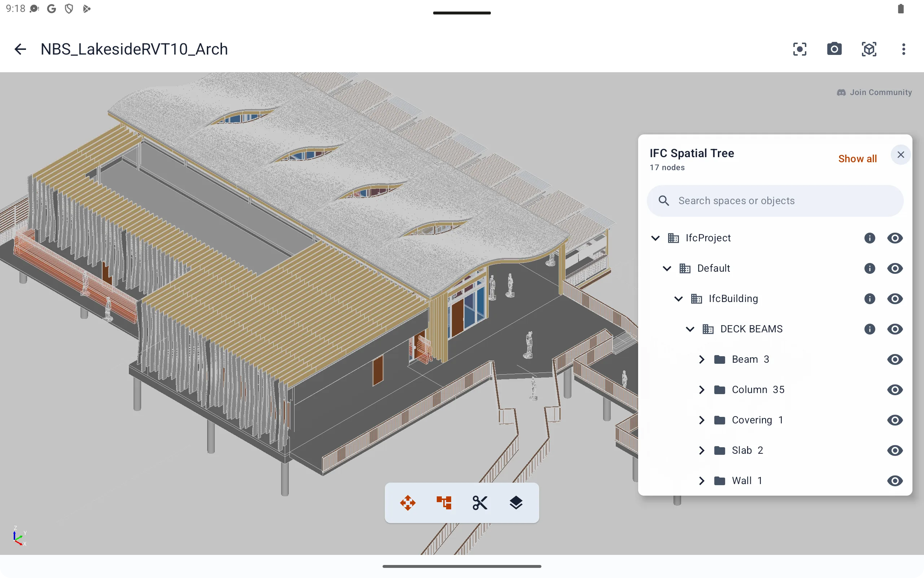Screen dimensions: 924x578
Task: Collapse the IfcBuilding node
Action: coord(678,298)
